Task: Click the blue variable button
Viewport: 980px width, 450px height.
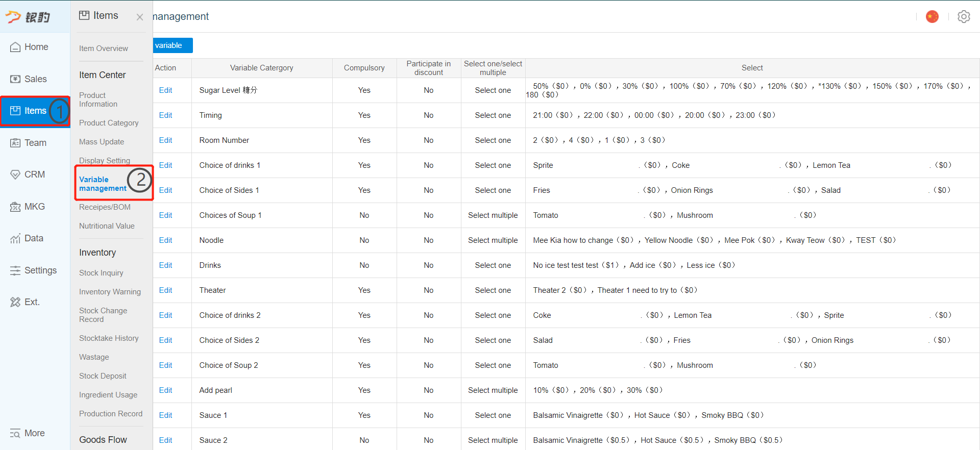Action: point(173,45)
